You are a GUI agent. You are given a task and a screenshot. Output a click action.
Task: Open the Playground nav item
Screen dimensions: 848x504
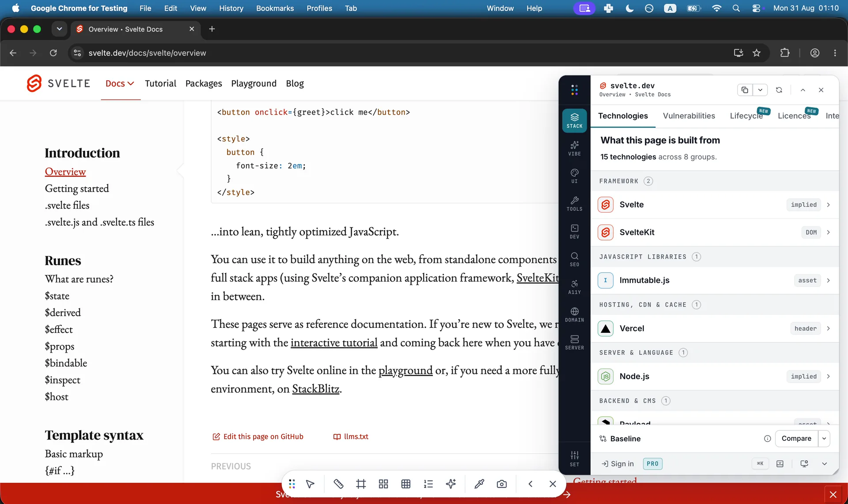click(254, 83)
